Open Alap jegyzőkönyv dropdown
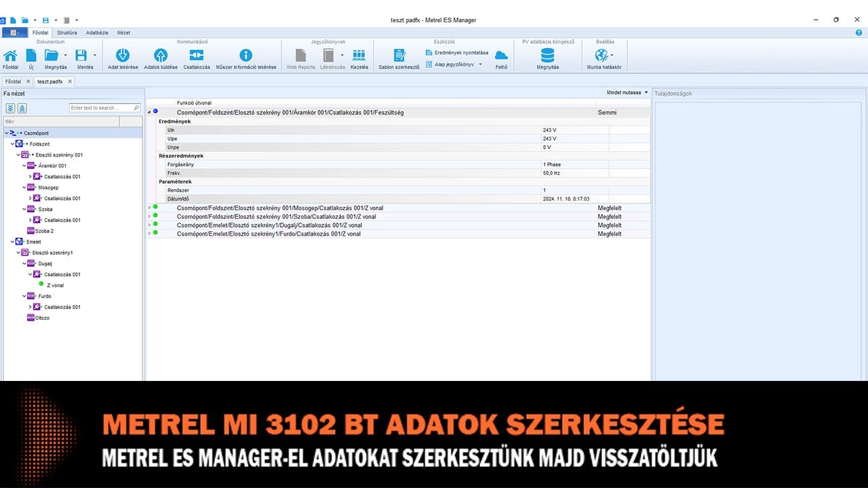This screenshot has width=868, height=488. click(x=480, y=64)
